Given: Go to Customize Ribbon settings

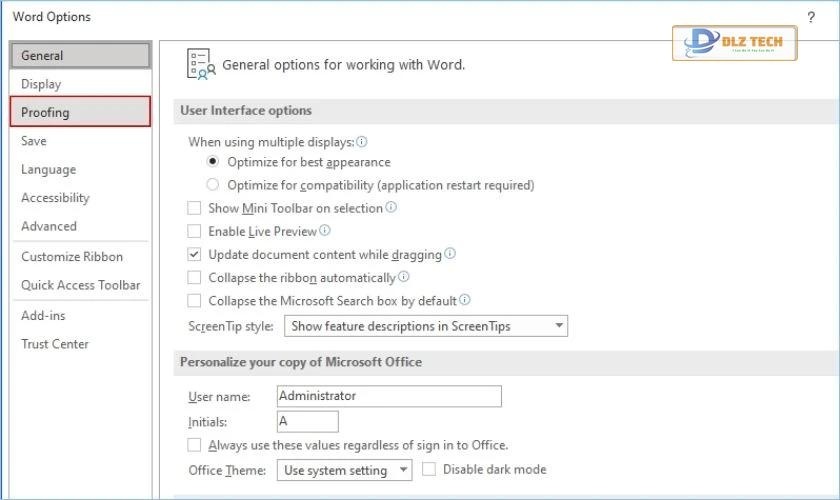Looking at the screenshot, I should coord(72,257).
